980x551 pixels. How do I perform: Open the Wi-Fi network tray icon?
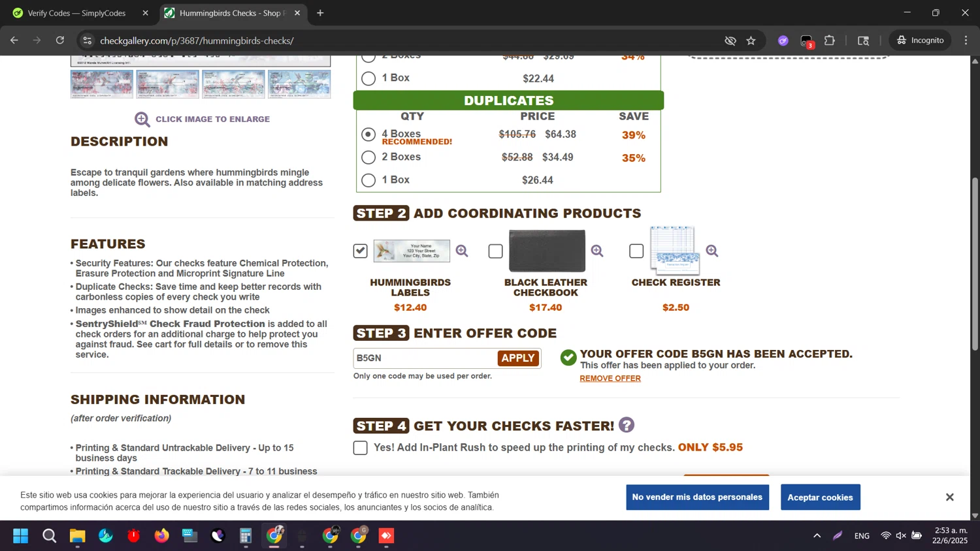[x=886, y=536]
